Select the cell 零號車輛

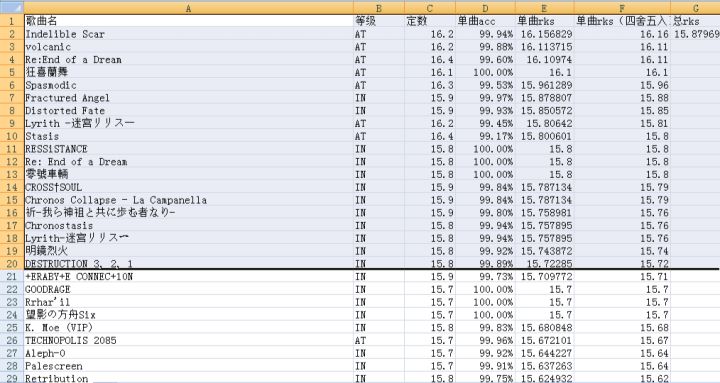point(188,174)
